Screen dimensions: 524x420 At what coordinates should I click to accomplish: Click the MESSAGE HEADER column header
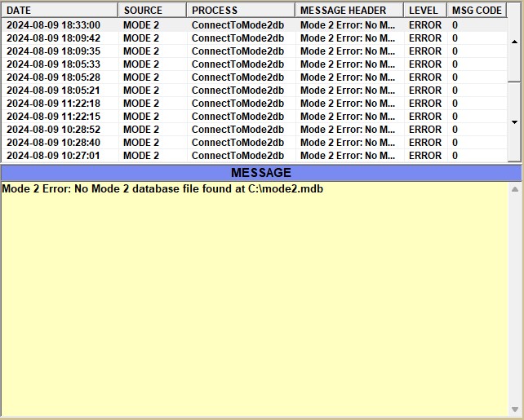point(349,11)
